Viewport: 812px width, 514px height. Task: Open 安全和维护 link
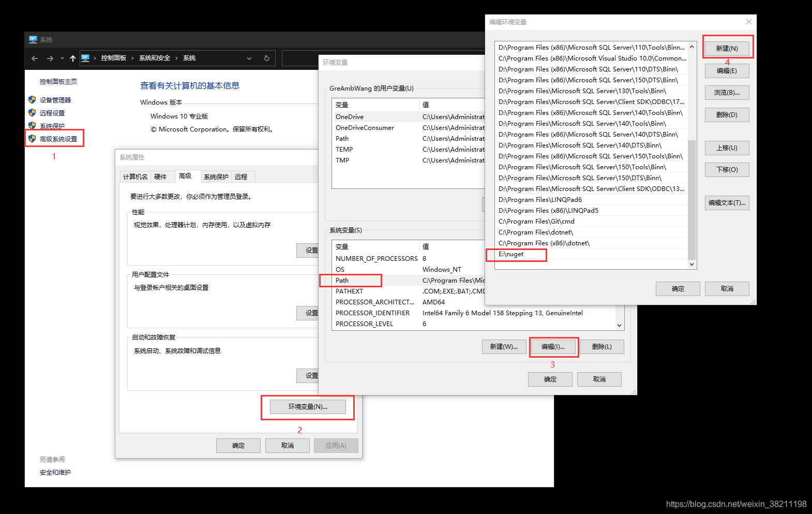55,473
